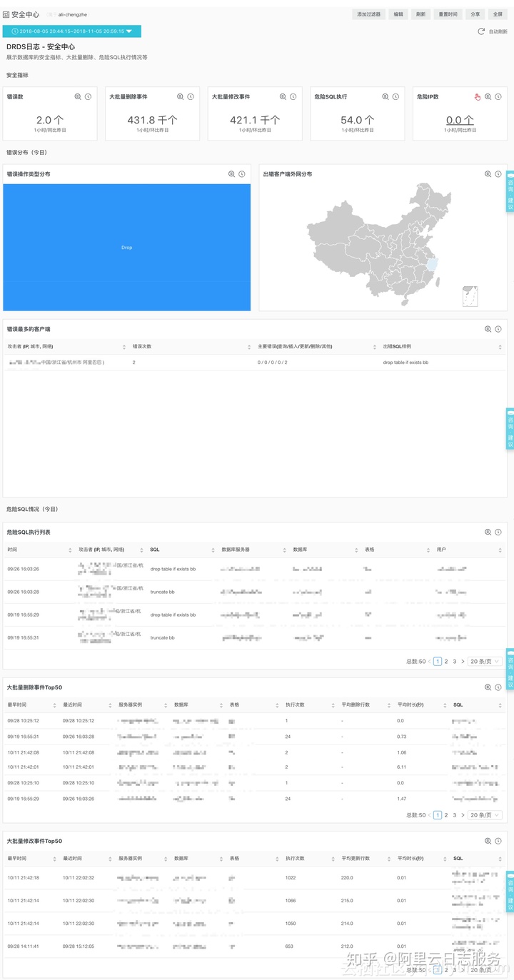Click 6.11 duration in 大批量删除事件Top50
The image size is (514, 980).
(400, 767)
